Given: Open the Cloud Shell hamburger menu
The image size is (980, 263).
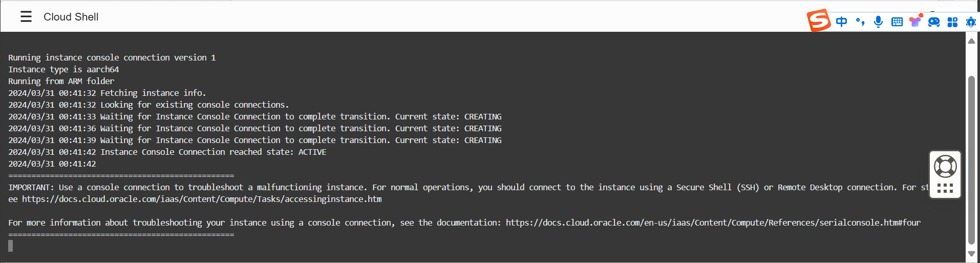Looking at the screenshot, I should pyautogui.click(x=26, y=17).
